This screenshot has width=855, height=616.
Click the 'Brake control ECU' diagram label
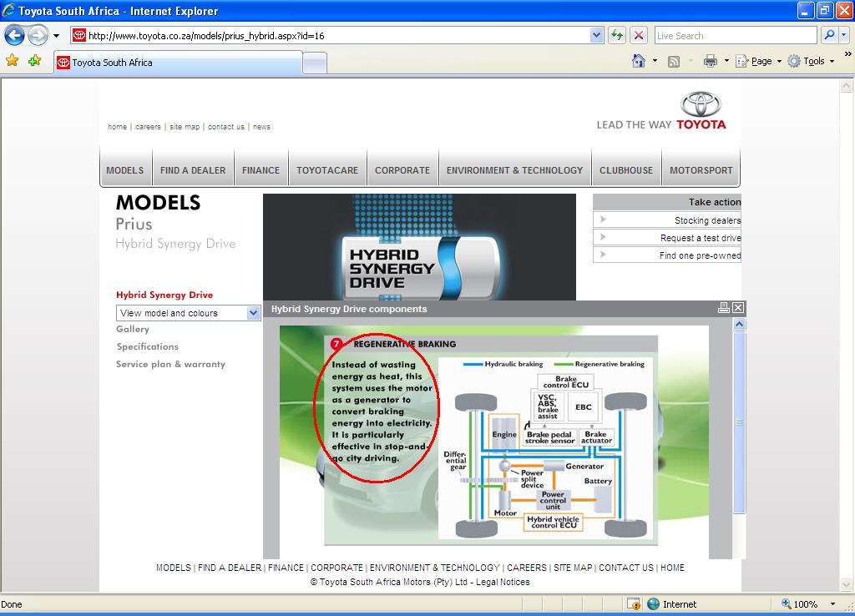coord(566,381)
